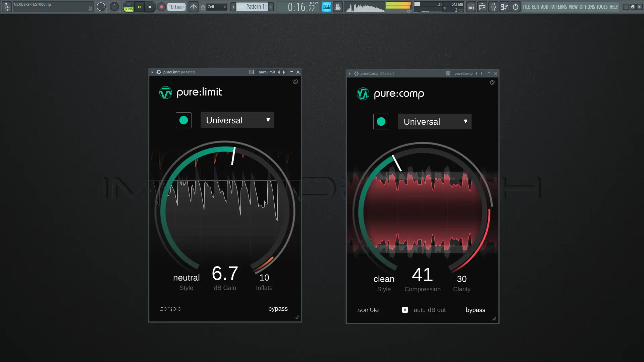This screenshot has height=362, width=644.
Task: Click bypass in pure:comp
Action: [475, 310]
